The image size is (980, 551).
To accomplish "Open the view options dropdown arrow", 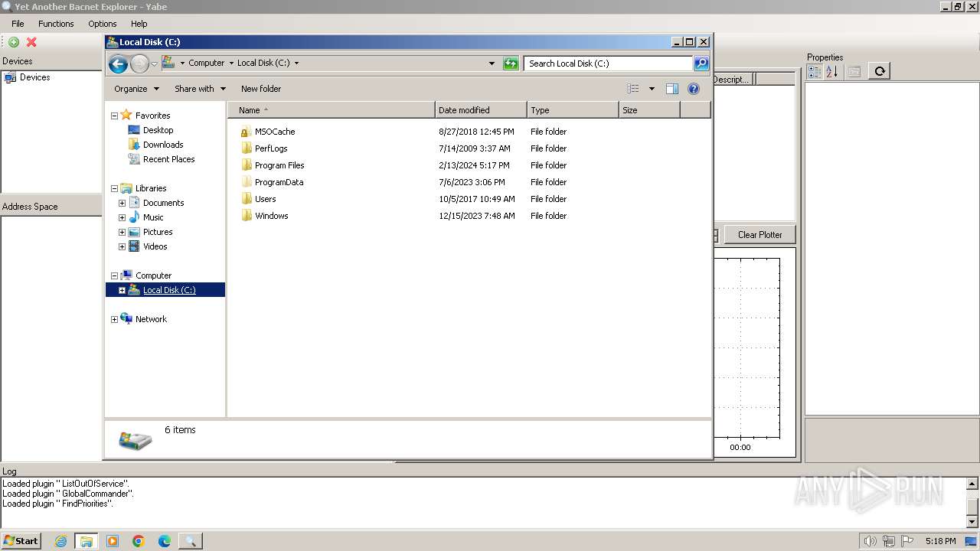I will (652, 89).
